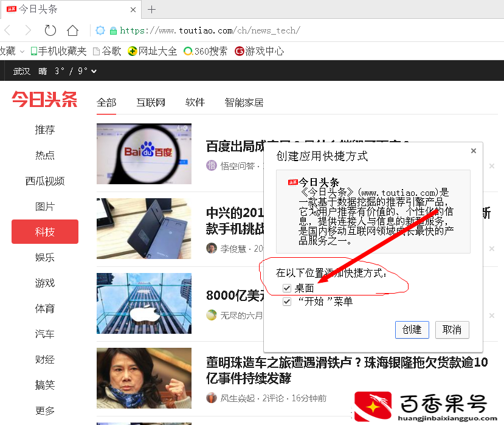Open 财经 in the left sidebar
Image resolution: width=504 pixels, height=425 pixels.
click(45, 359)
